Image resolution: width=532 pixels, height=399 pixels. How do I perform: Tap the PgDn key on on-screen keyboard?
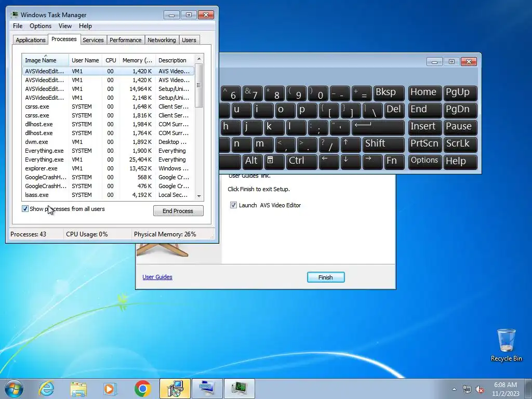pyautogui.click(x=460, y=110)
